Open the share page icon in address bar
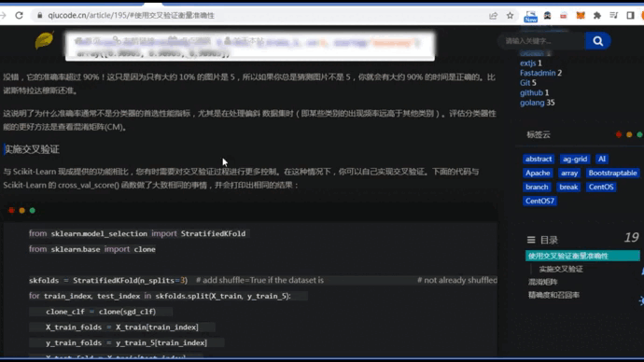Image resolution: width=644 pixels, height=362 pixels. pos(494,16)
